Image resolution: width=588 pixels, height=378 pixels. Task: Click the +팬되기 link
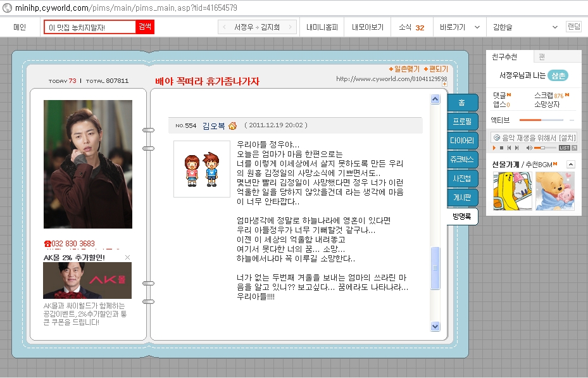tap(435, 68)
